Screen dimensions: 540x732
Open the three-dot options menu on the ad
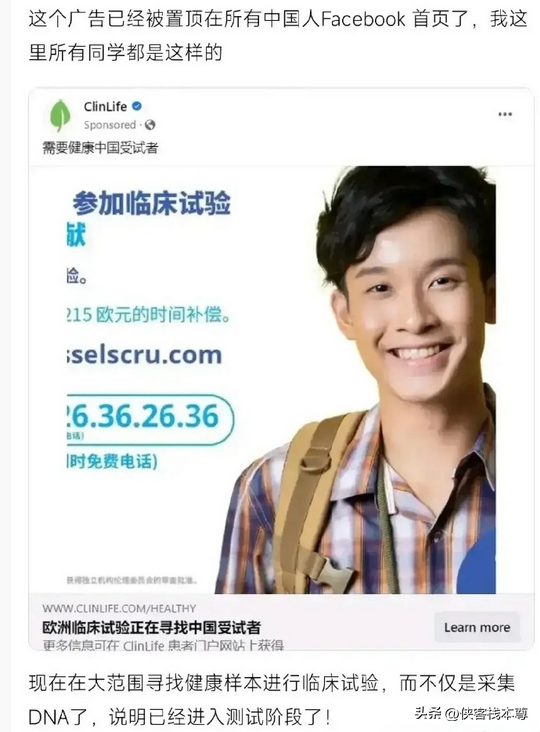pos(505,114)
